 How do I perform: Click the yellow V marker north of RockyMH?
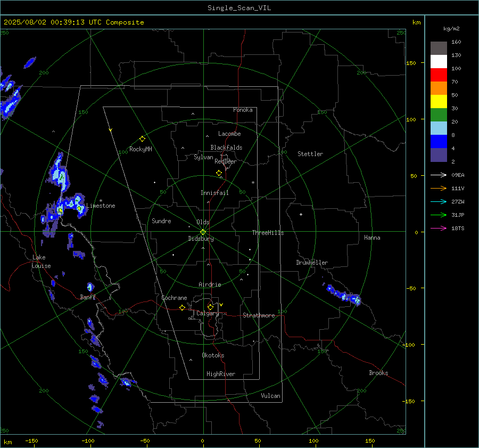coord(111,130)
